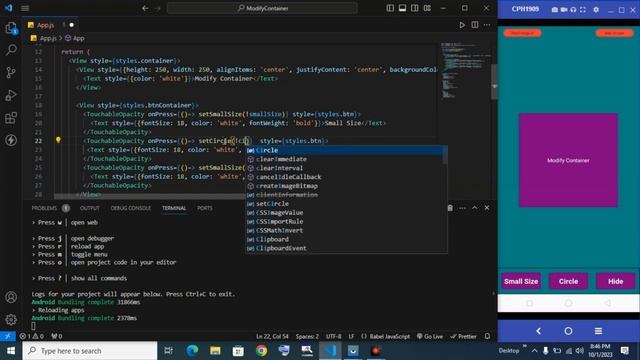Run the code with editor play button

coord(462,25)
